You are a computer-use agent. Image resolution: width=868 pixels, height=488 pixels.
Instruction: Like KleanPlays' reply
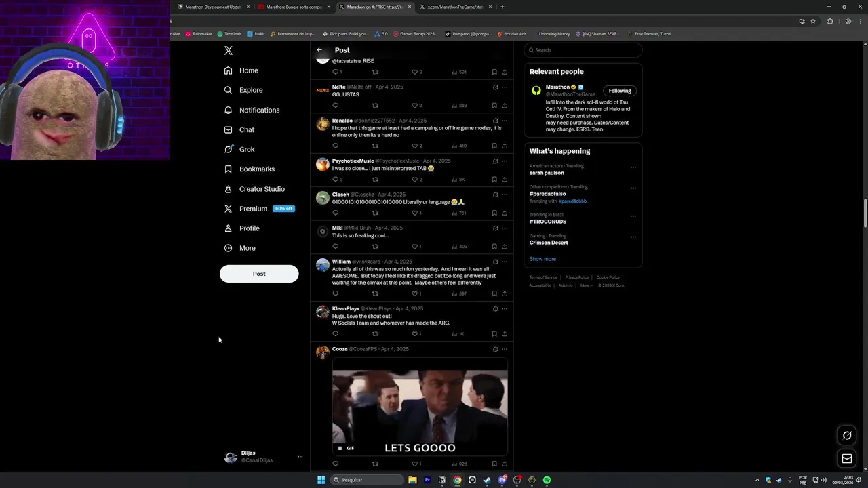coord(415,334)
